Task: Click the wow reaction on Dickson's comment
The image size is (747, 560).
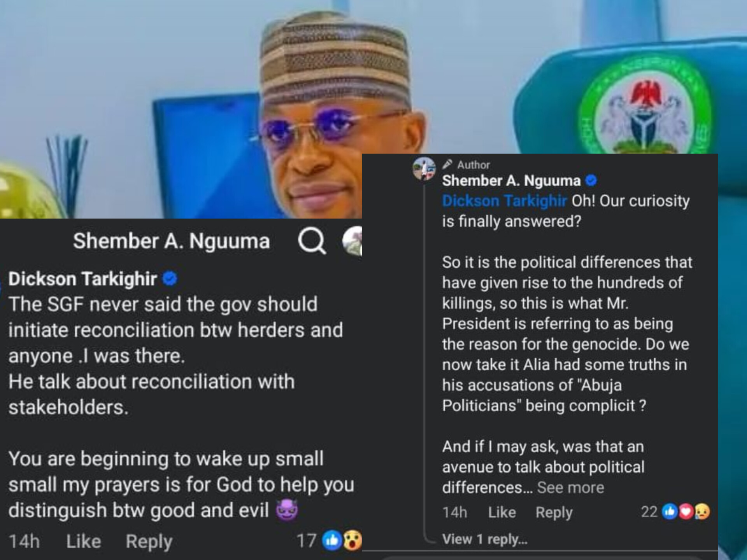Action: click(352, 541)
